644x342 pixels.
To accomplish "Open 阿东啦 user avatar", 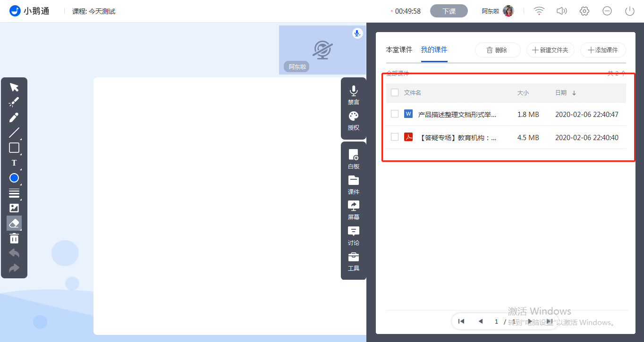I will click(508, 11).
